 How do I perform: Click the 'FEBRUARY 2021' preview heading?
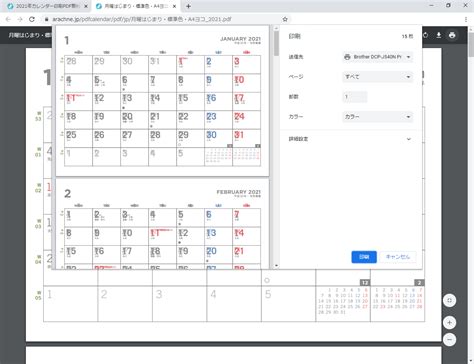coord(238,192)
